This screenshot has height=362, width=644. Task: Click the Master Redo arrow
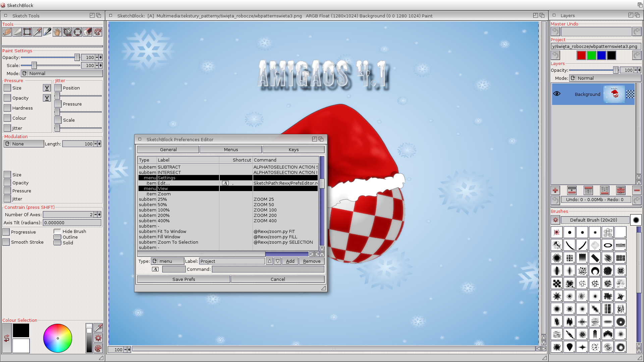point(637,32)
